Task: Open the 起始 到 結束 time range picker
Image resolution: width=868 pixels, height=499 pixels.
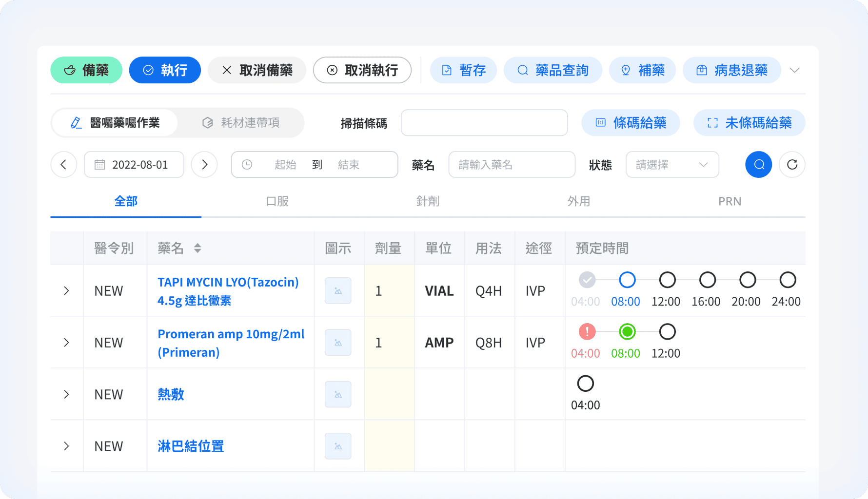Action: (x=315, y=165)
